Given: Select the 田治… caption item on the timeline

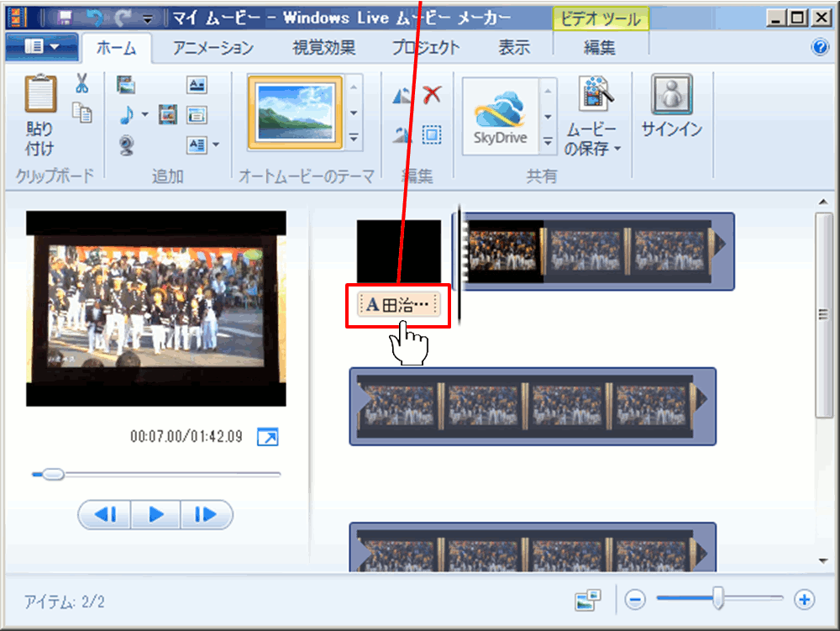Looking at the screenshot, I should (x=399, y=306).
